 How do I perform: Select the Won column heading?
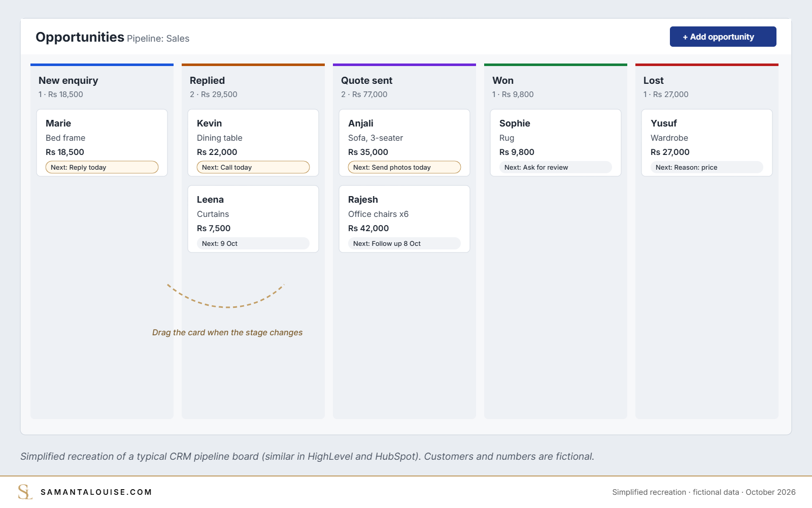tap(503, 80)
